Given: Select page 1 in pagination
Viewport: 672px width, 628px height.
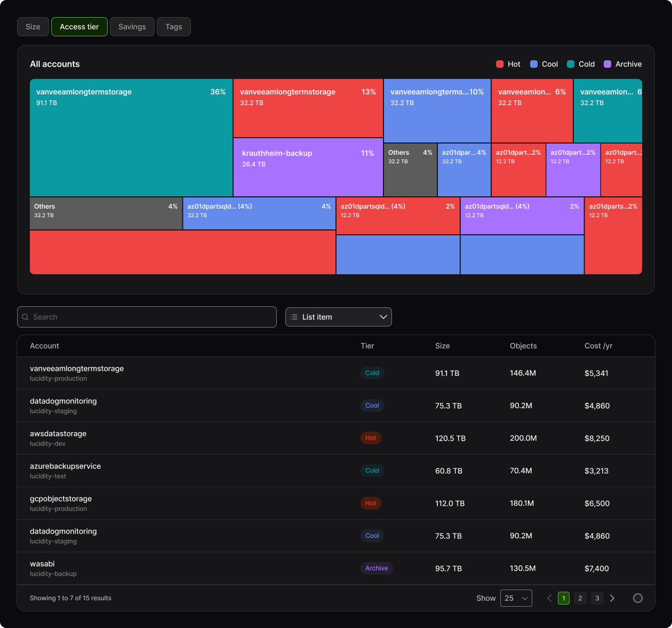Looking at the screenshot, I should (x=564, y=598).
